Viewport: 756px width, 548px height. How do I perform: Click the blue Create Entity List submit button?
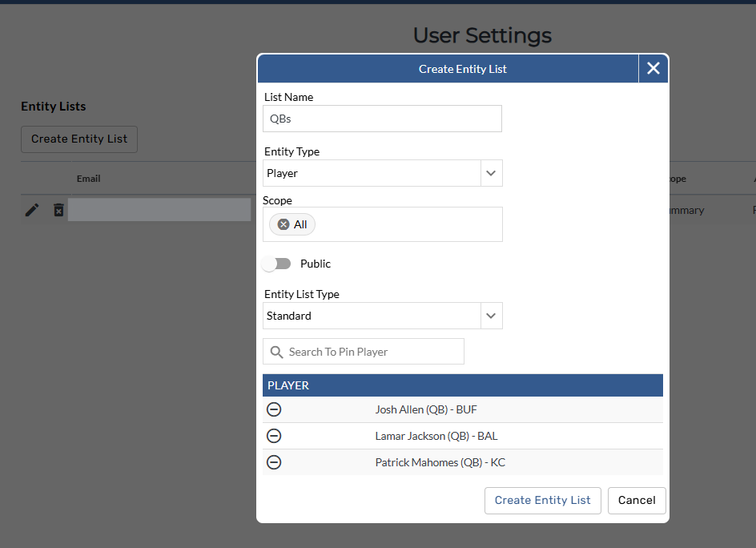pos(542,500)
